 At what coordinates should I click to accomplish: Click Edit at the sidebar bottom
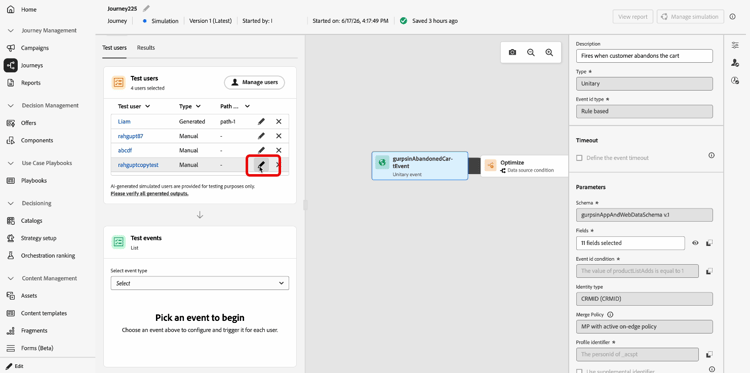point(15,366)
